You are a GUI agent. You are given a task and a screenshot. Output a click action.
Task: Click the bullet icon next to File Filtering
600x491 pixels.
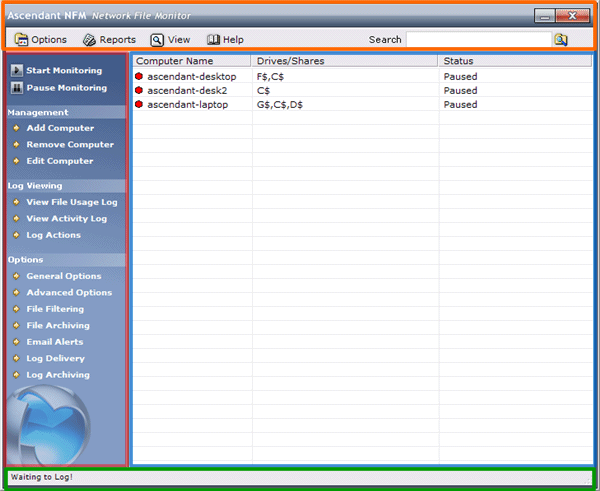[x=16, y=308]
